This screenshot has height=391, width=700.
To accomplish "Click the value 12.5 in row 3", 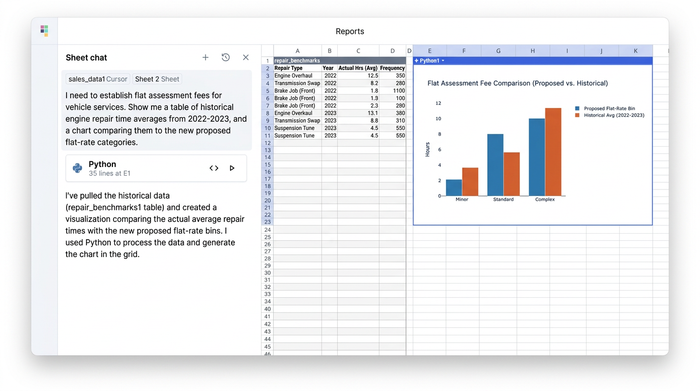I will tap(358, 76).
